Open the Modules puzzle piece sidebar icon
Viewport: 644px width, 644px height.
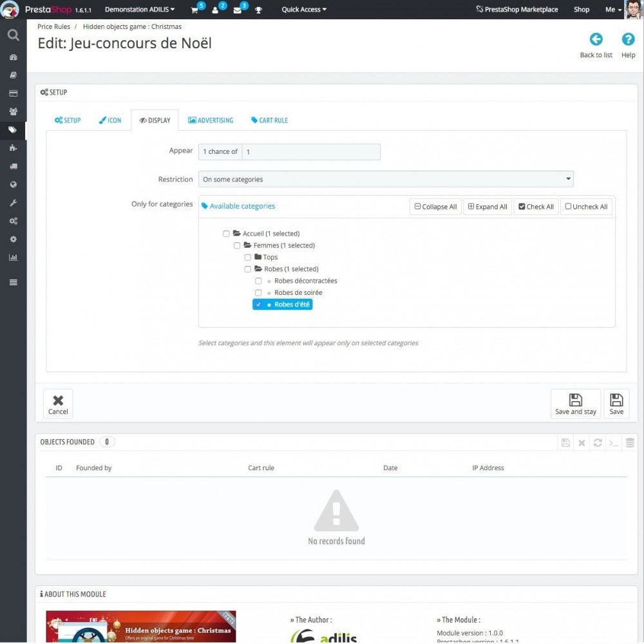click(x=13, y=148)
